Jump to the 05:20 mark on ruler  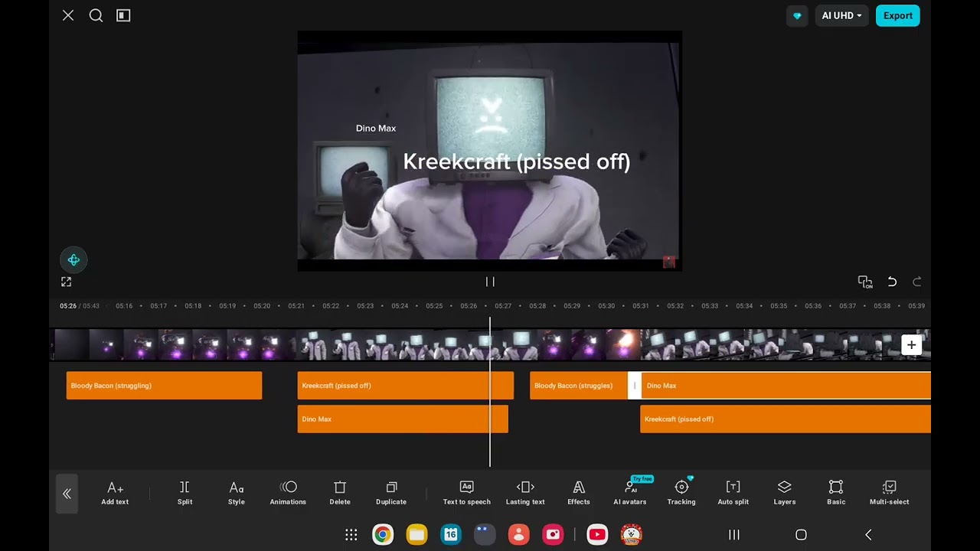[262, 306]
